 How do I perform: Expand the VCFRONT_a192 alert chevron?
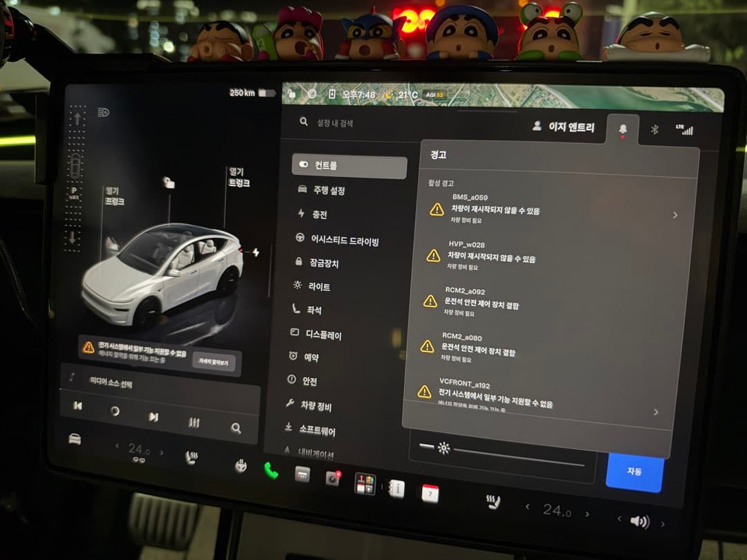click(x=656, y=412)
